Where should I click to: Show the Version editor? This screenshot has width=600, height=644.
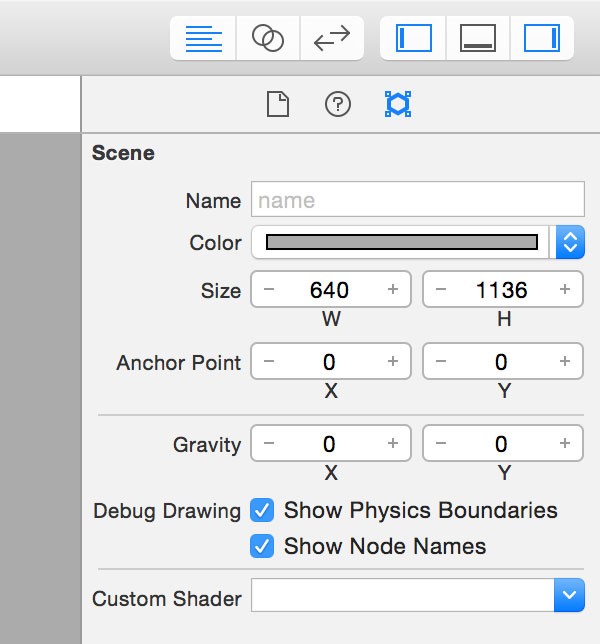click(x=332, y=39)
